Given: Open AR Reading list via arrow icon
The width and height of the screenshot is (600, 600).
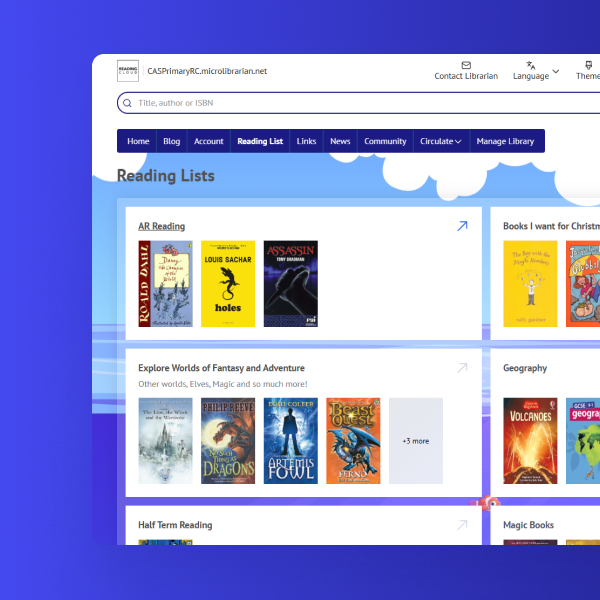Looking at the screenshot, I should coord(462,226).
